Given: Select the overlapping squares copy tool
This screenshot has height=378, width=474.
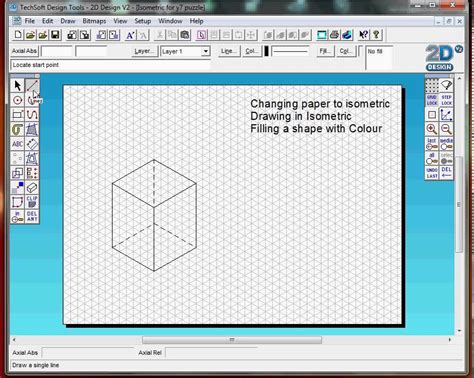Looking at the screenshot, I should coord(17,173).
